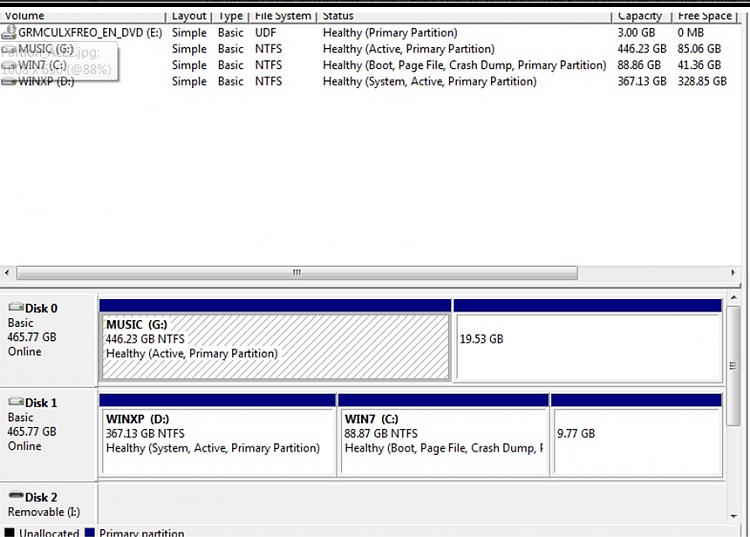Click the 85.06 GB free space value
This screenshot has width=750, height=537.
click(x=699, y=49)
